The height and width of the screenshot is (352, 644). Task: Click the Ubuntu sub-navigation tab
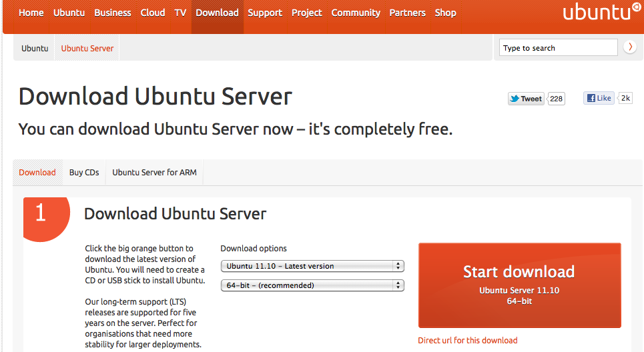click(x=35, y=49)
